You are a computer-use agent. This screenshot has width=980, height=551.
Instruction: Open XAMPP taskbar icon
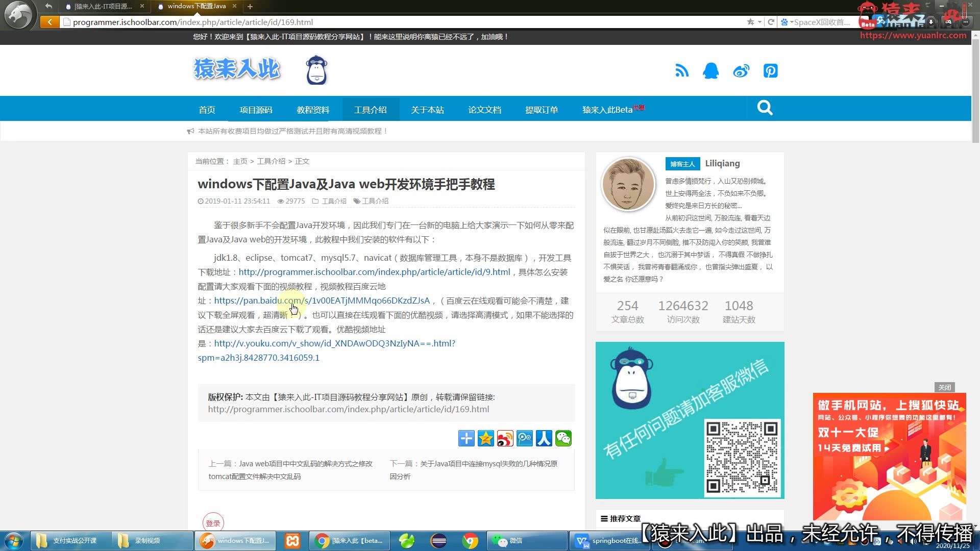(292, 541)
